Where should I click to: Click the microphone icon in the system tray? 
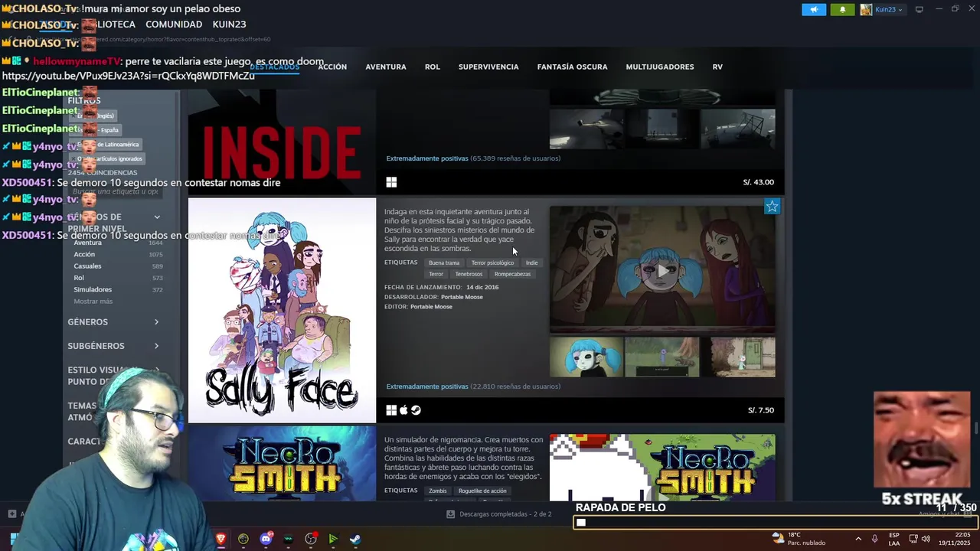pos(874,539)
